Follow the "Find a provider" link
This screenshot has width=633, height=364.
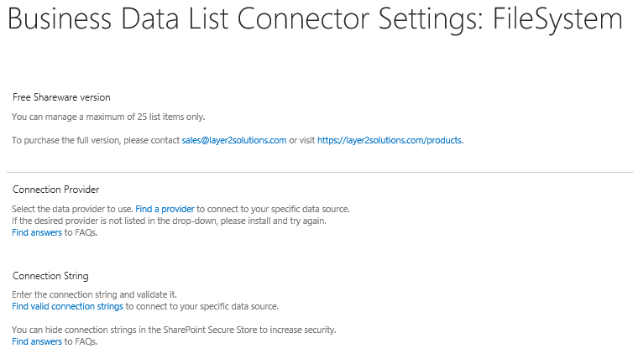click(x=165, y=209)
